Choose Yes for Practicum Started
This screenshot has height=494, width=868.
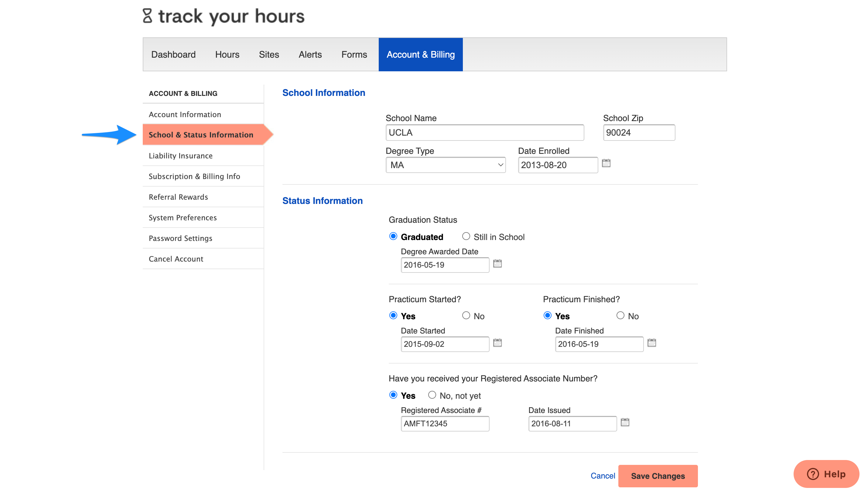(x=393, y=316)
